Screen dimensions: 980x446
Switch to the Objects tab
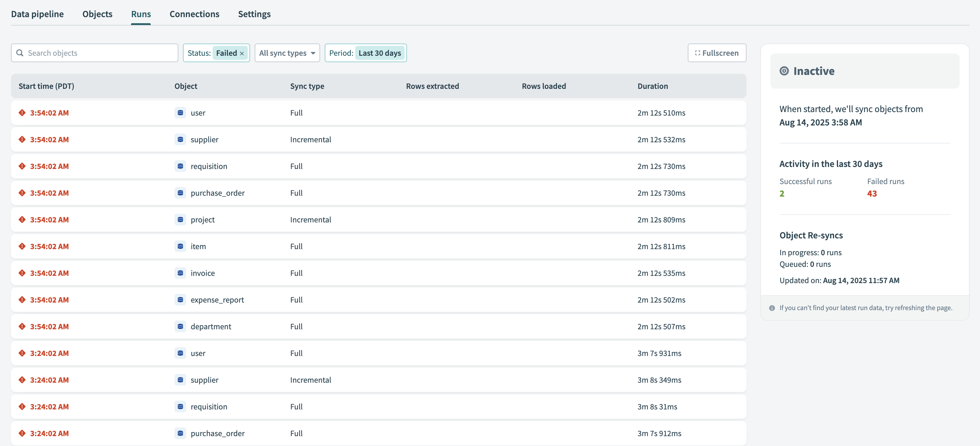[x=97, y=14]
